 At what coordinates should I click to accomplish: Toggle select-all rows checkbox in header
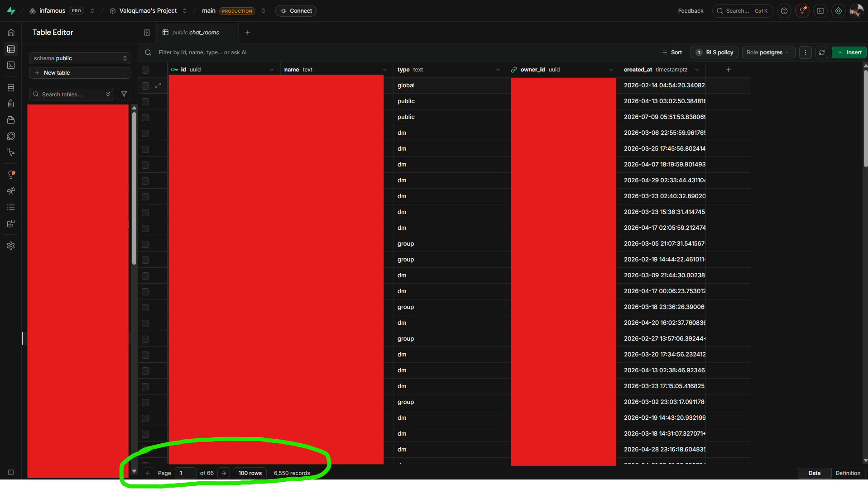[x=145, y=70]
